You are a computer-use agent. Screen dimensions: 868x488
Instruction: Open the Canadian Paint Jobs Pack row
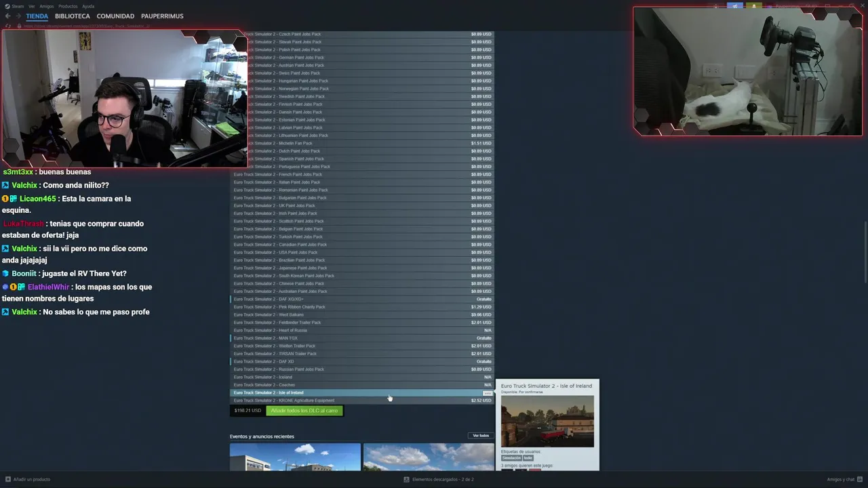362,245
